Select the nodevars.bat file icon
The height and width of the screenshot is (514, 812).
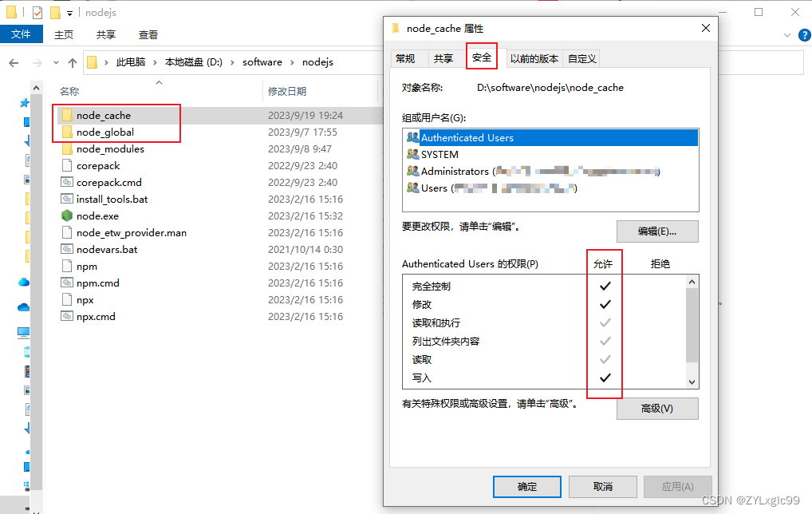[67, 249]
